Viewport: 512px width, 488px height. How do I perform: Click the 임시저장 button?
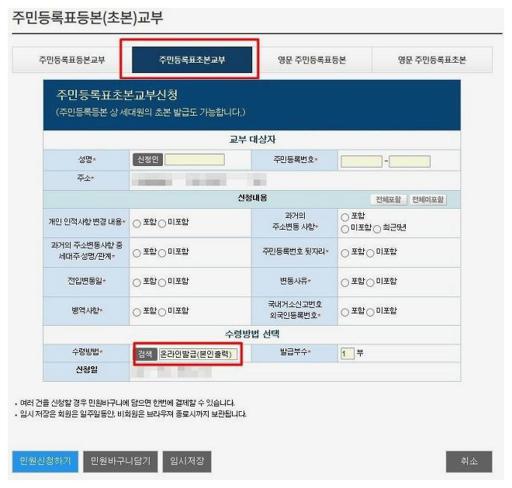coord(187,461)
